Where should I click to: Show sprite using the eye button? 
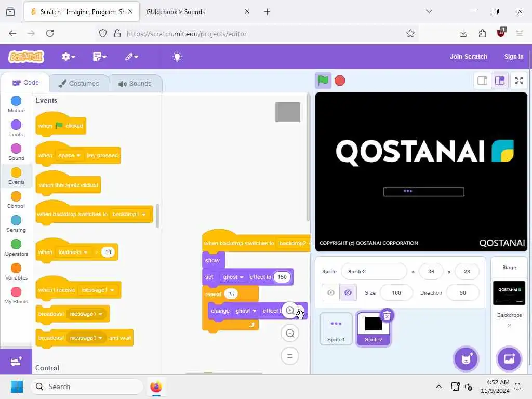[x=330, y=292]
